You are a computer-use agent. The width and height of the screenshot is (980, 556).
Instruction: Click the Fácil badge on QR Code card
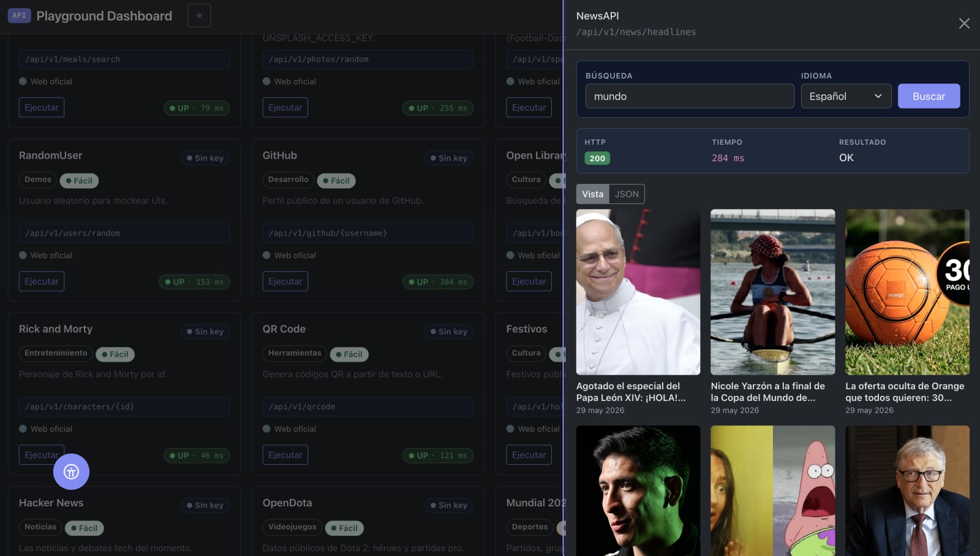point(349,354)
